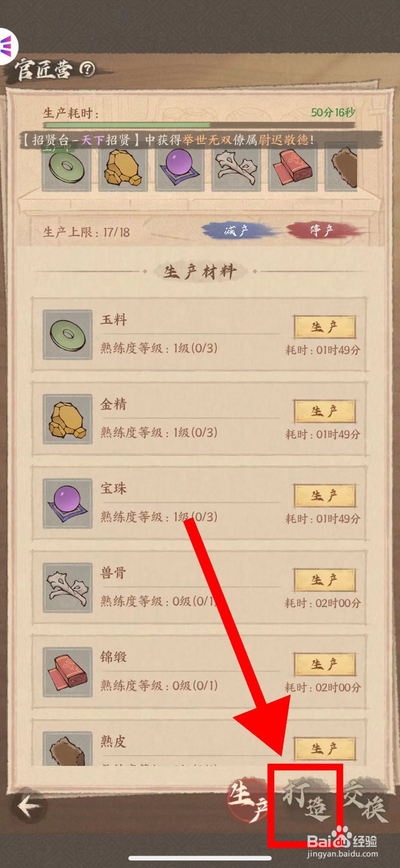Click 生产 button for 金精

(x=325, y=411)
